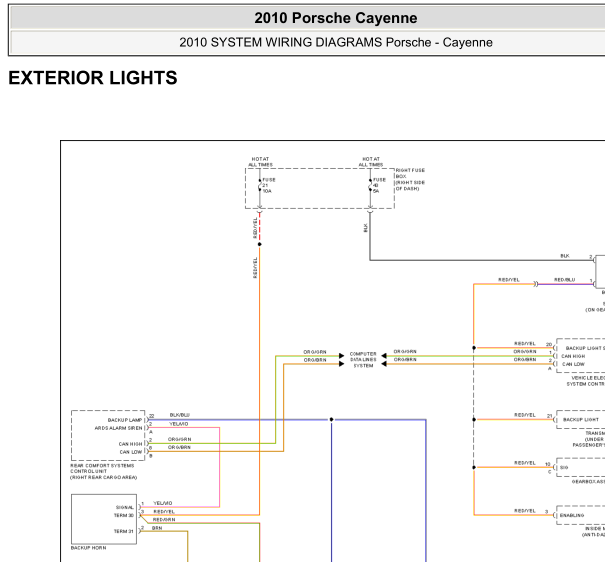Click the TERM 31 pin on Backup Horn
605x562 pixels.
124,531
